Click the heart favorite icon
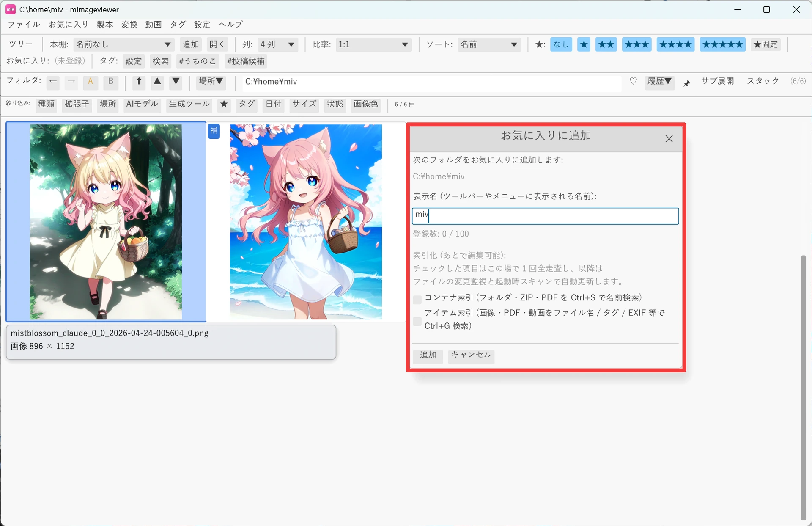 (633, 81)
